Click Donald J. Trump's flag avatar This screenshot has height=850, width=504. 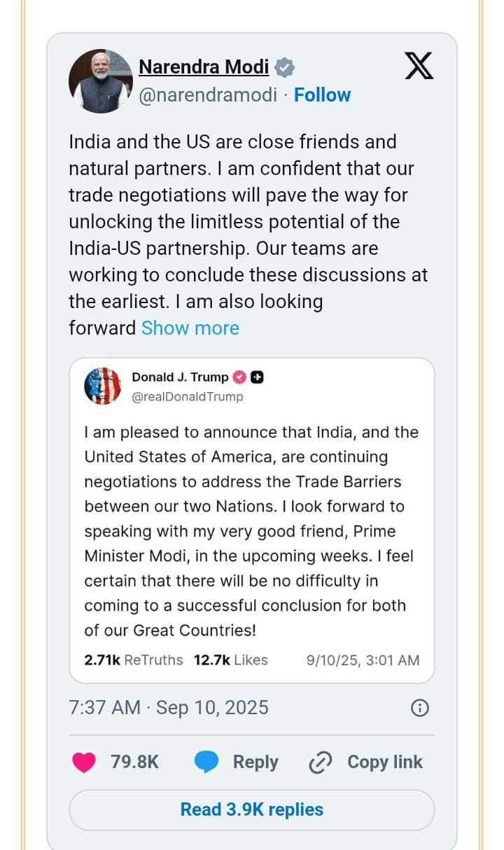[103, 386]
